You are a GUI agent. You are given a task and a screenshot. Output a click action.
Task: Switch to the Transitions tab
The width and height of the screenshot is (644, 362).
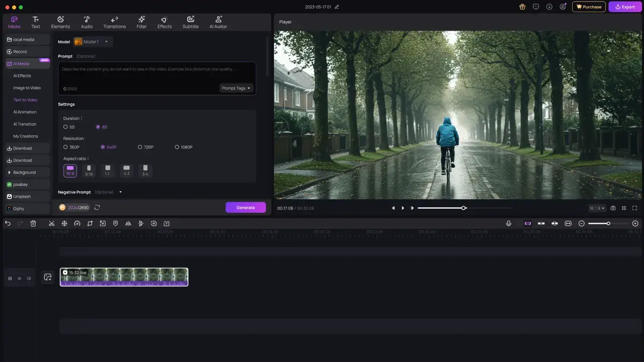pyautogui.click(x=115, y=22)
